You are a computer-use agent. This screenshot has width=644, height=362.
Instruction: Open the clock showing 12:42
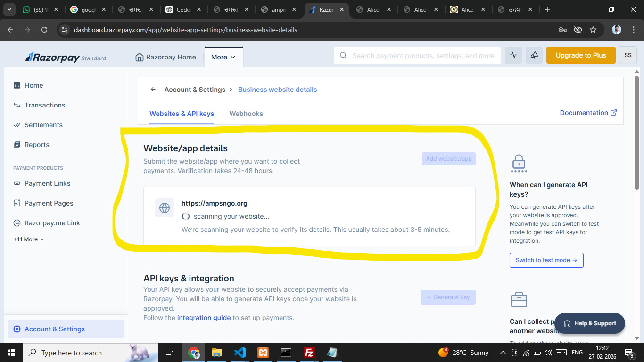(x=603, y=353)
